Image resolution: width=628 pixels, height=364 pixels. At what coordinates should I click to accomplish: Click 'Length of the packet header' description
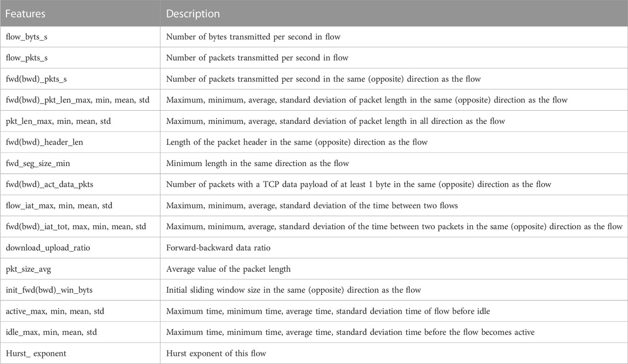click(x=394, y=142)
